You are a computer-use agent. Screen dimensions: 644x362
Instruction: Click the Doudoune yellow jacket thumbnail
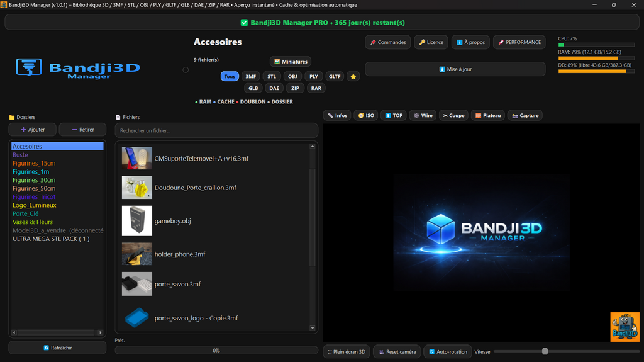[136, 188]
